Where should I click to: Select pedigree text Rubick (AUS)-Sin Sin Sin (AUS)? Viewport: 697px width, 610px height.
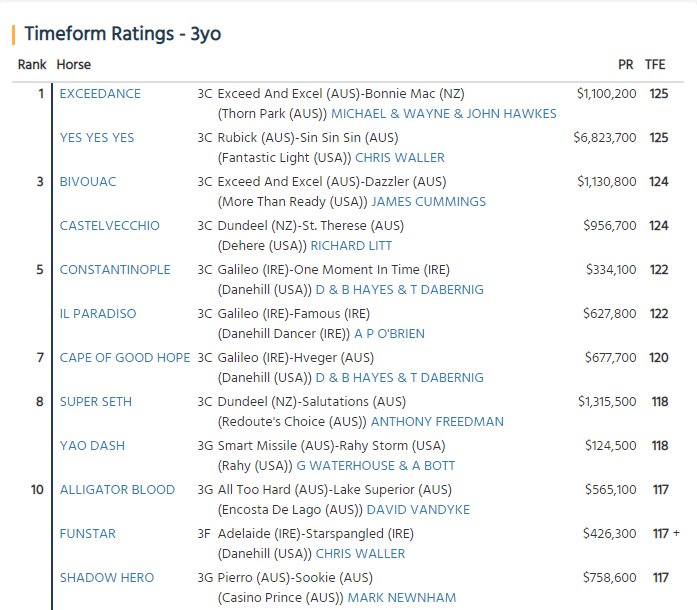(x=308, y=138)
